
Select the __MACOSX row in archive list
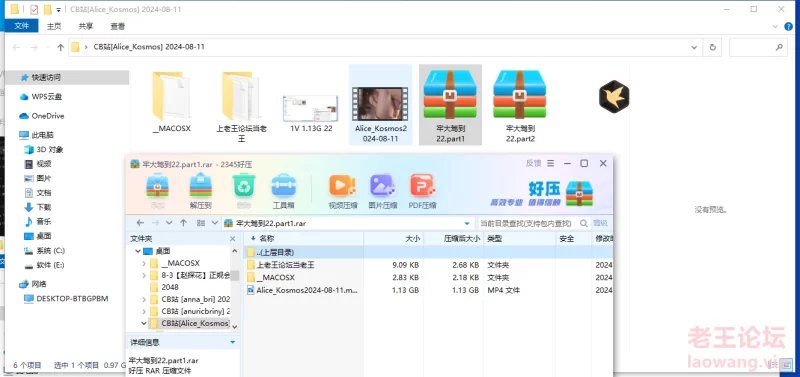tap(428, 278)
